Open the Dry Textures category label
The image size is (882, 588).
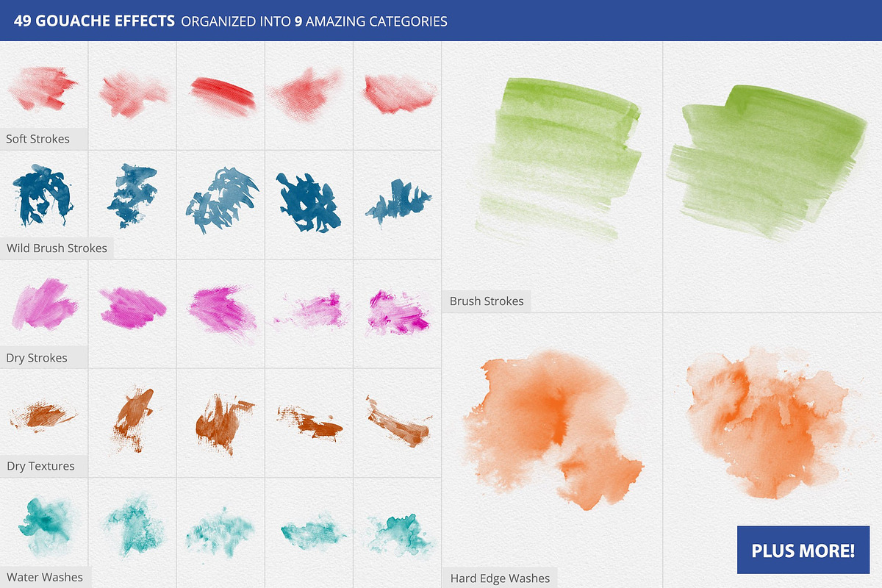40,466
